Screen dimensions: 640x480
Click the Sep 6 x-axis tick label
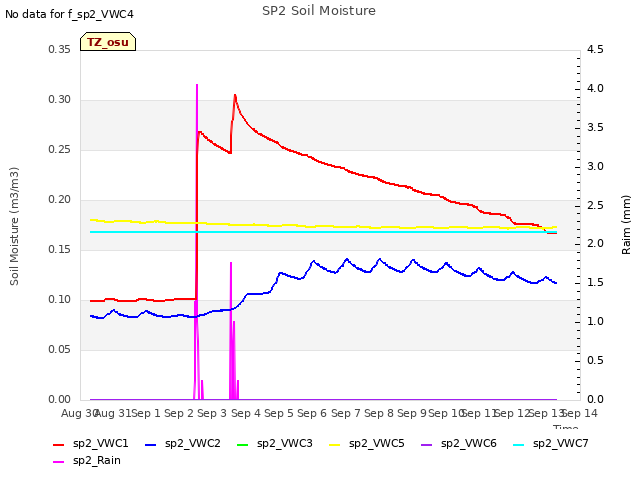point(312,413)
